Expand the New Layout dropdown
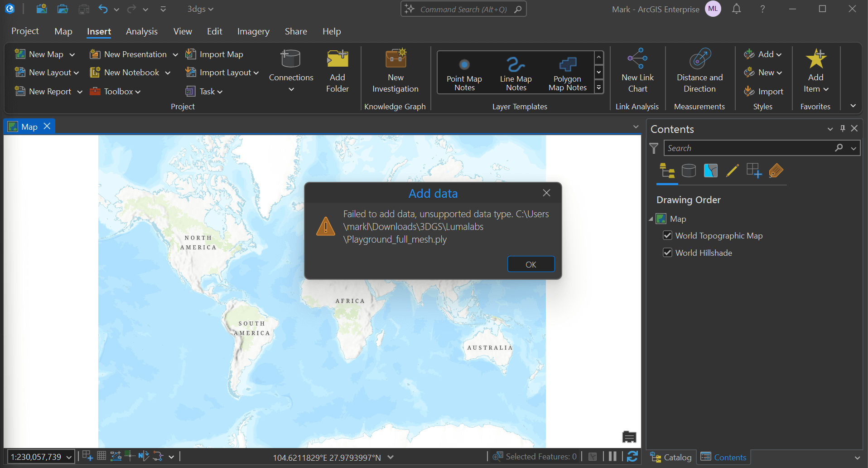This screenshot has width=868, height=468. point(76,73)
